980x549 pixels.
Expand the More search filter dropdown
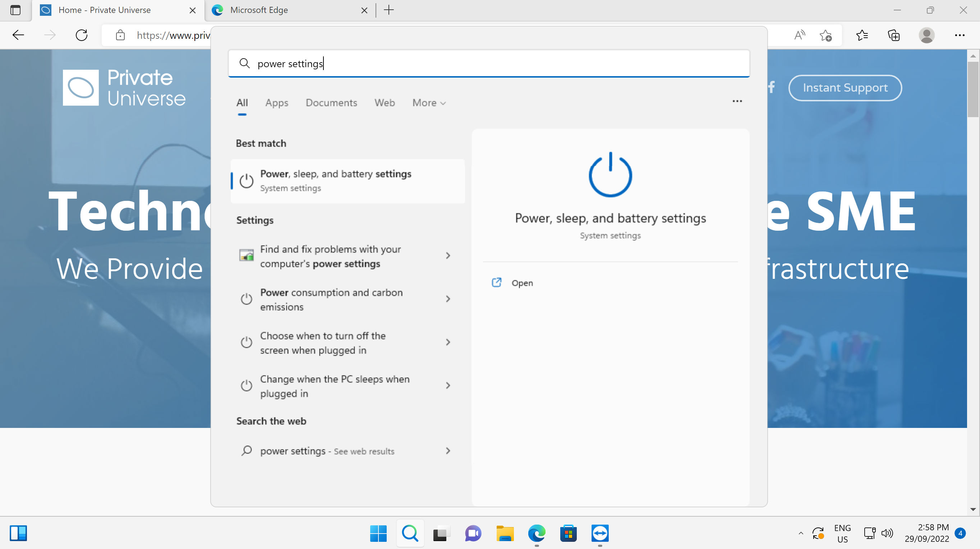point(429,103)
